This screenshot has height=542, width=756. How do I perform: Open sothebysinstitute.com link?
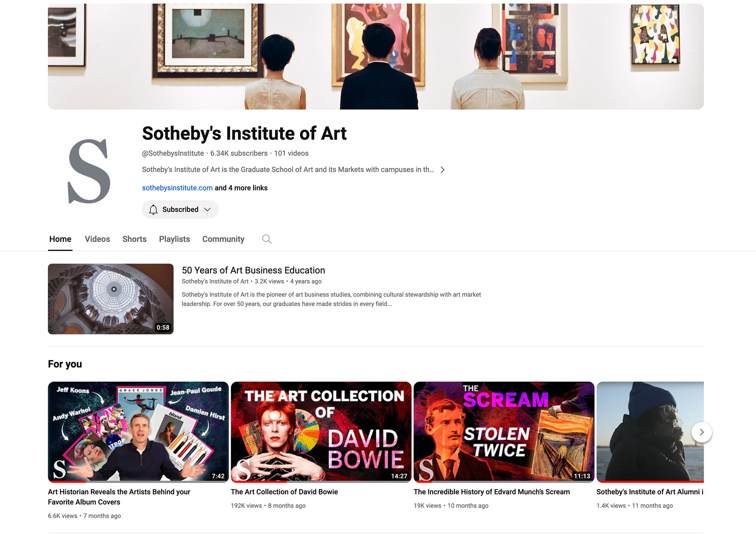(177, 188)
